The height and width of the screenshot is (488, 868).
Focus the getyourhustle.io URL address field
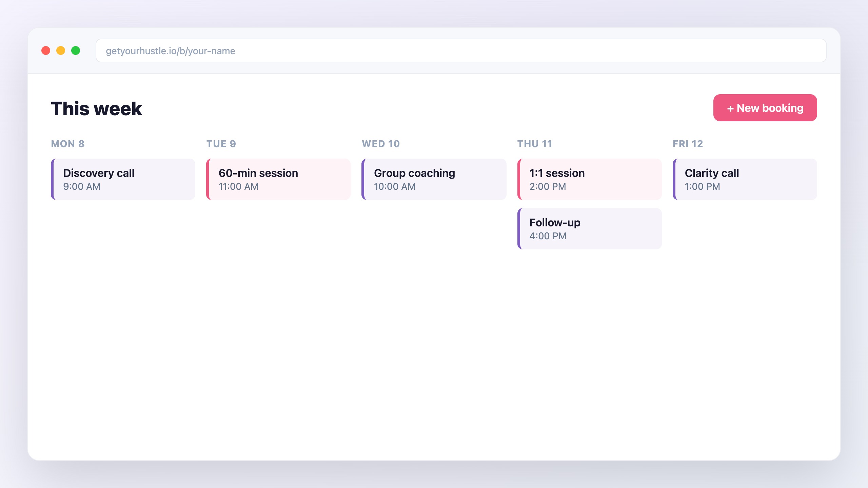click(x=461, y=50)
